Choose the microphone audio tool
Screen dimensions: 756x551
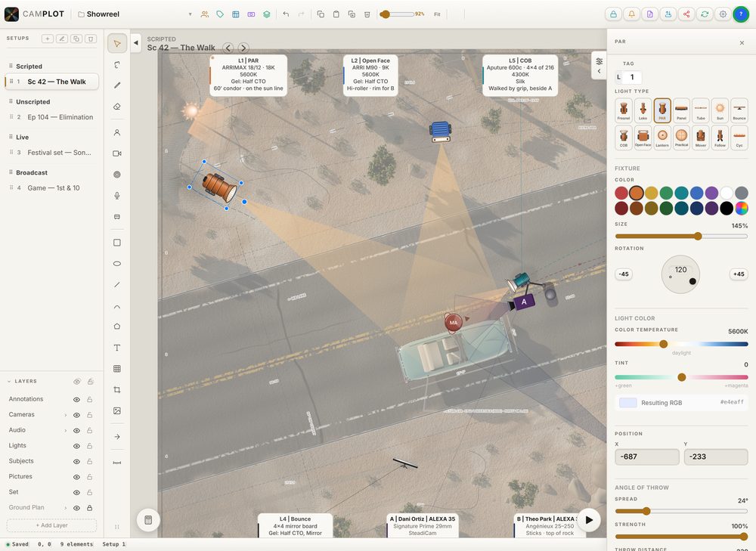(x=117, y=196)
